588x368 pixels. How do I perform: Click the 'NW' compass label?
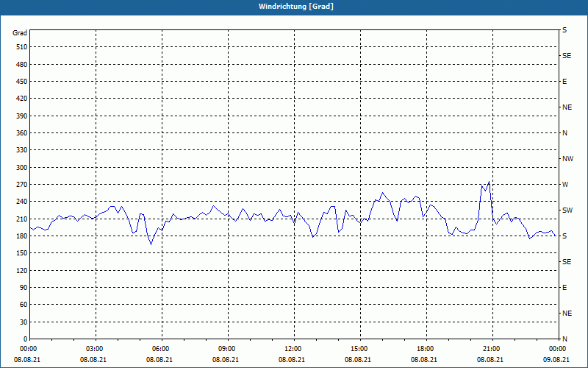tap(567, 159)
